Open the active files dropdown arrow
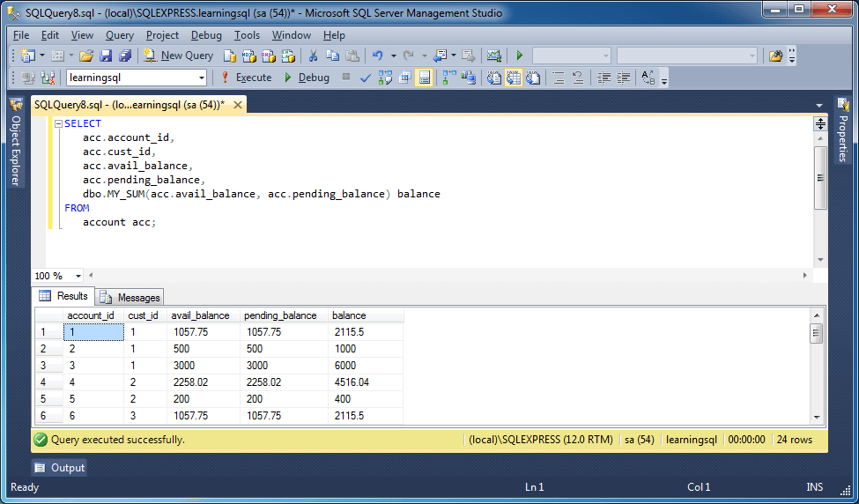 (x=819, y=106)
